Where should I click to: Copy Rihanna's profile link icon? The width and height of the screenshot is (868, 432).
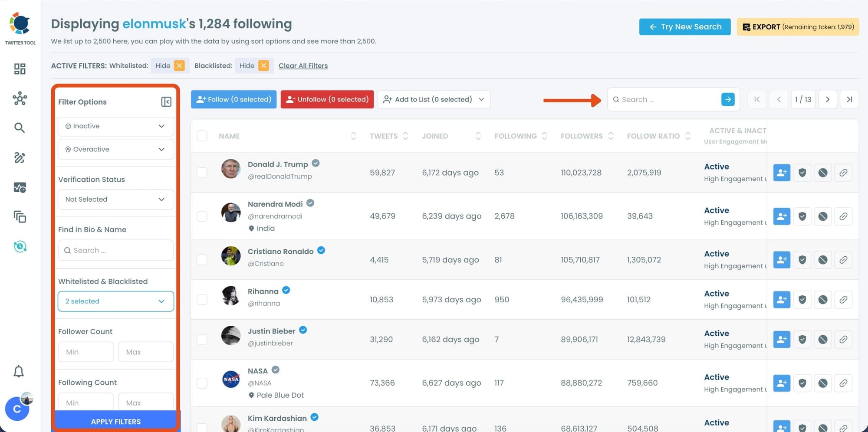pos(843,299)
